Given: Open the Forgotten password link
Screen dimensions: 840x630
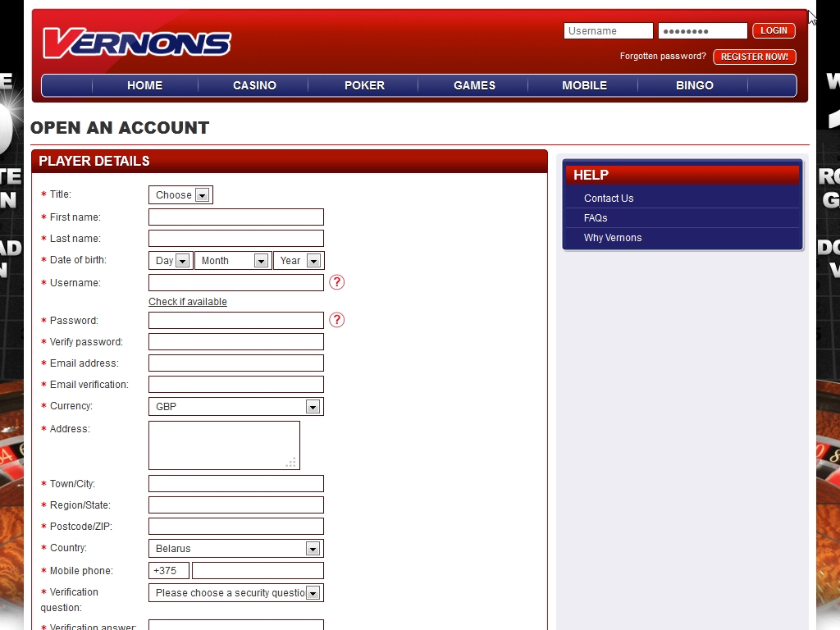Looking at the screenshot, I should click(x=663, y=57).
